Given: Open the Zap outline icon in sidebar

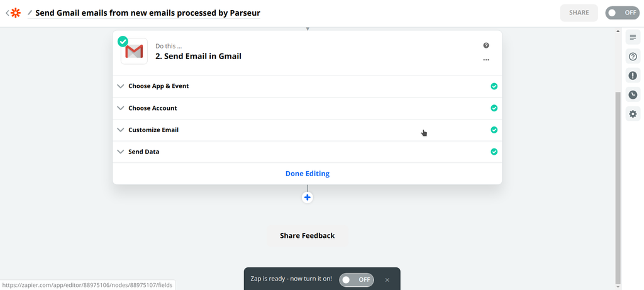Looking at the screenshot, I should coord(633,38).
